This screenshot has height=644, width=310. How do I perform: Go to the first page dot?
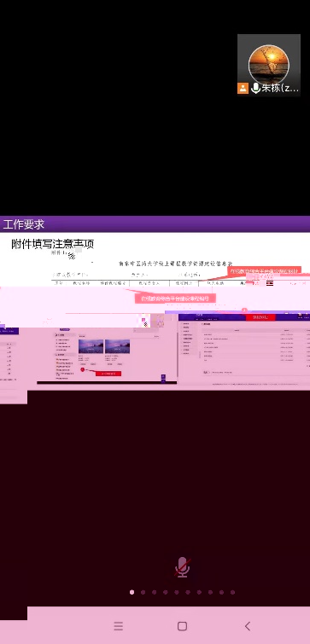pos(132,592)
